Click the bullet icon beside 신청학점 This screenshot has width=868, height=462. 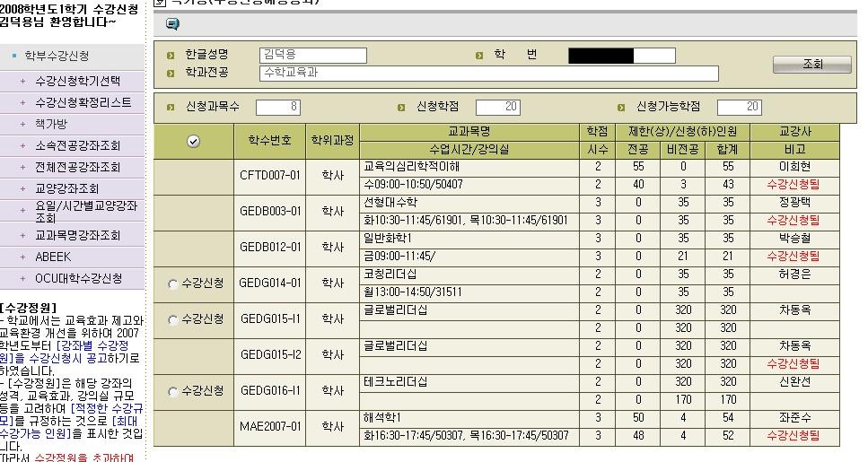(x=401, y=108)
